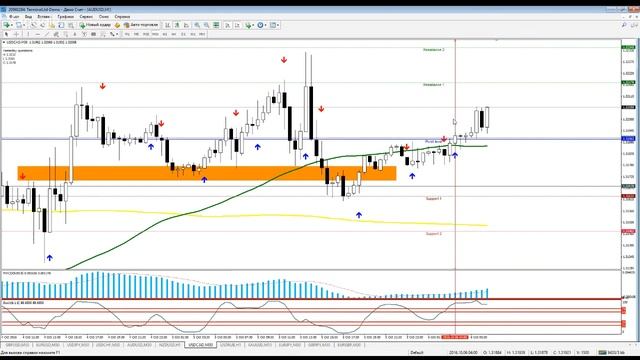Tile chart windows icon
This screenshot has height=360, width=640.
click(x=216, y=25)
